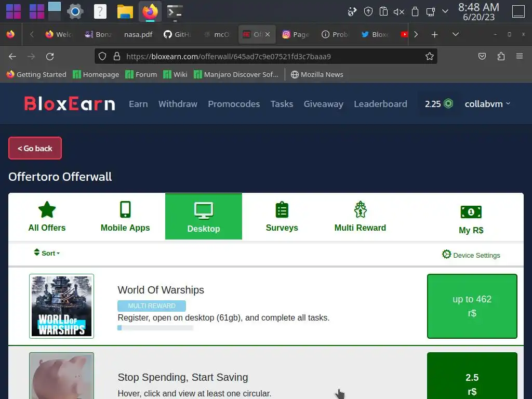532x399 pixels.
Task: Switch to the GitHub browser tab
Action: [x=178, y=34]
